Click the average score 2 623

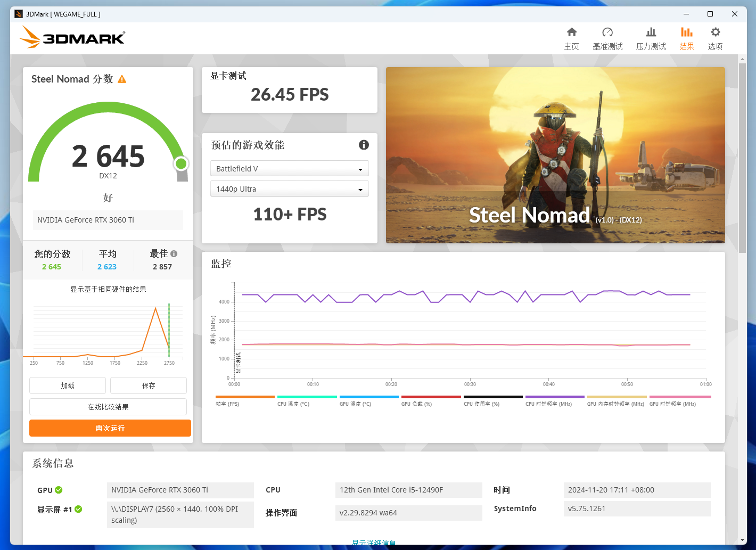click(107, 267)
